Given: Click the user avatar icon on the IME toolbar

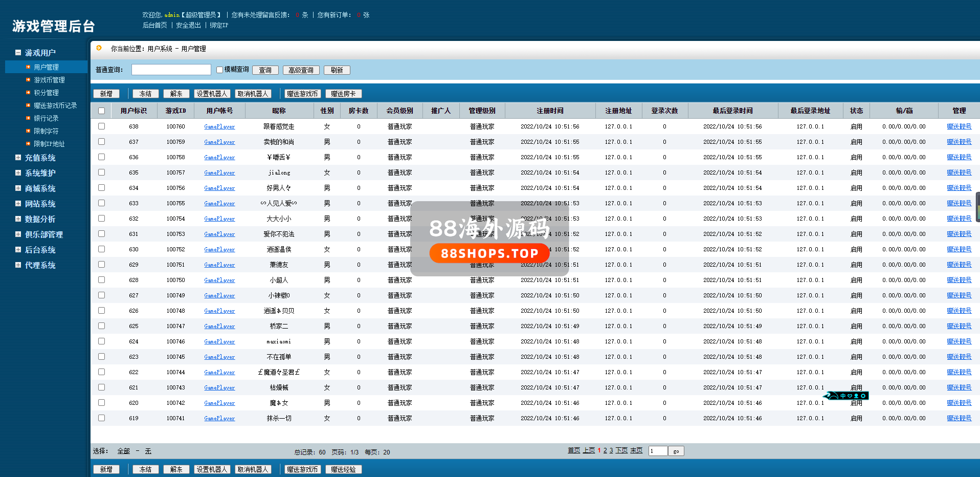Looking at the screenshot, I should coord(856,396).
